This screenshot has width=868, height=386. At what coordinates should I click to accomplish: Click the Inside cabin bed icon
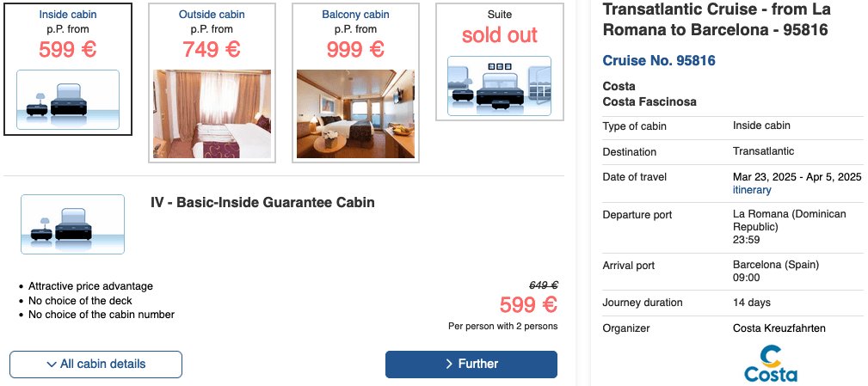pyautogui.click(x=68, y=99)
